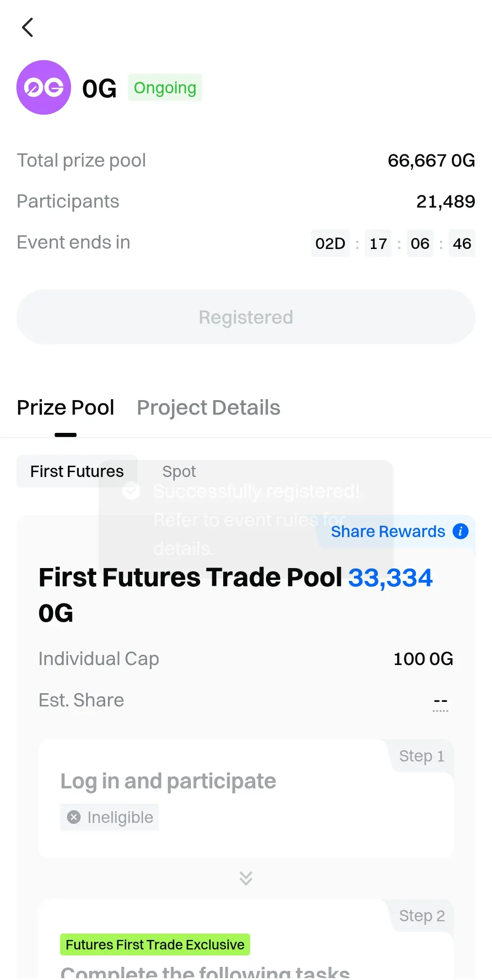Screen dimensions: 492x980
Task: Open the 0G purple token logo
Action: point(44,87)
